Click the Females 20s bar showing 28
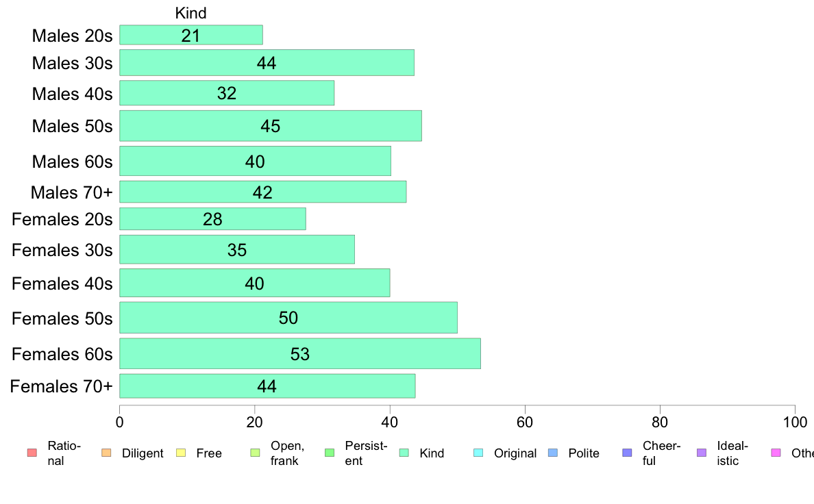The width and height of the screenshot is (814, 504). click(x=212, y=219)
